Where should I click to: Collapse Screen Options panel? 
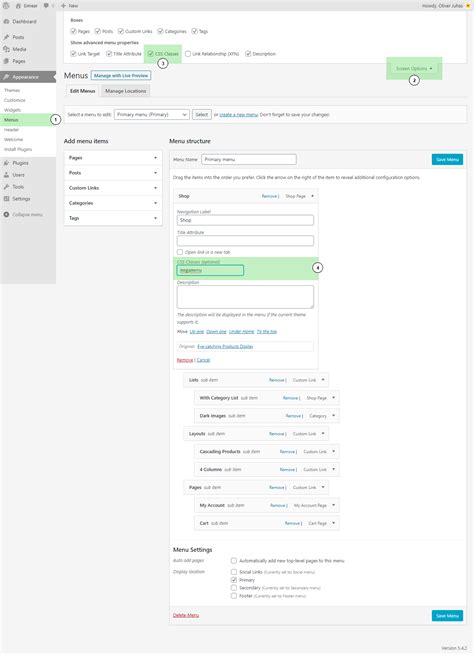coord(413,68)
